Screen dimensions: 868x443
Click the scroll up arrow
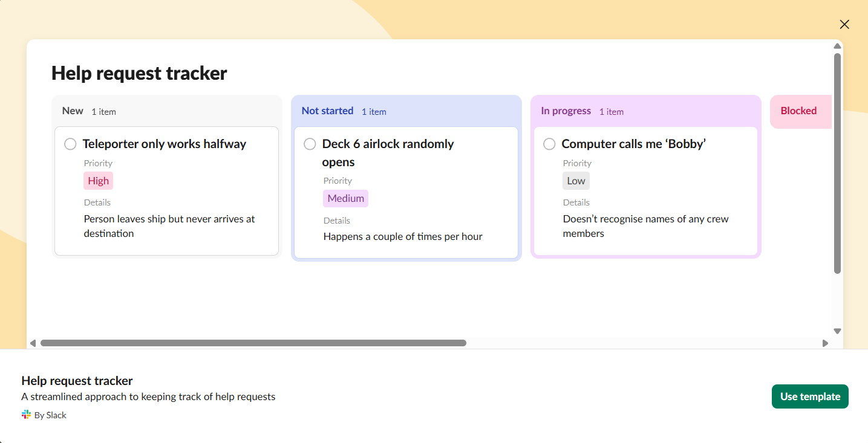(x=837, y=46)
